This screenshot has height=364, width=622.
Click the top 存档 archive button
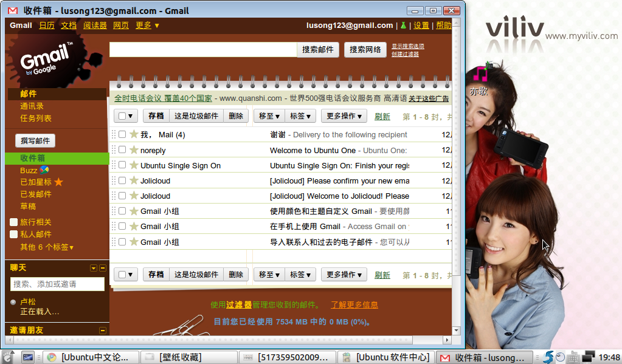pos(156,116)
